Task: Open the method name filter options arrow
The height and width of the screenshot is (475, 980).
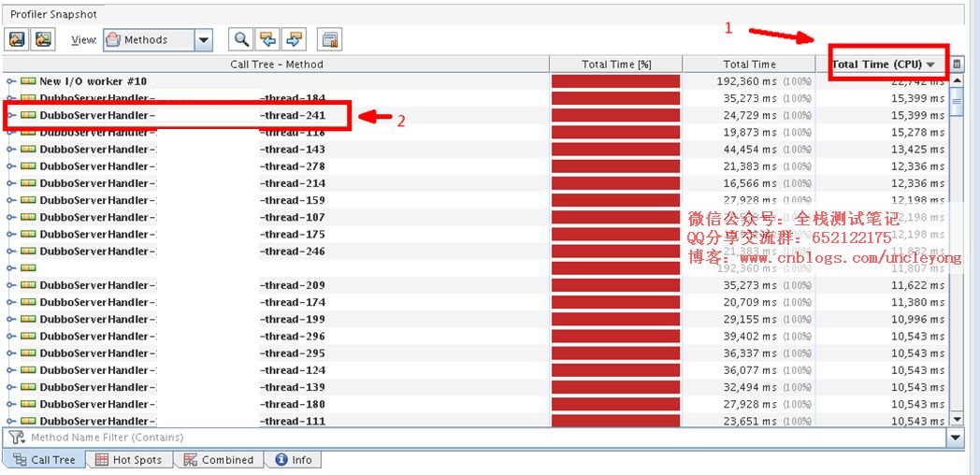Action: pyautogui.click(x=956, y=438)
